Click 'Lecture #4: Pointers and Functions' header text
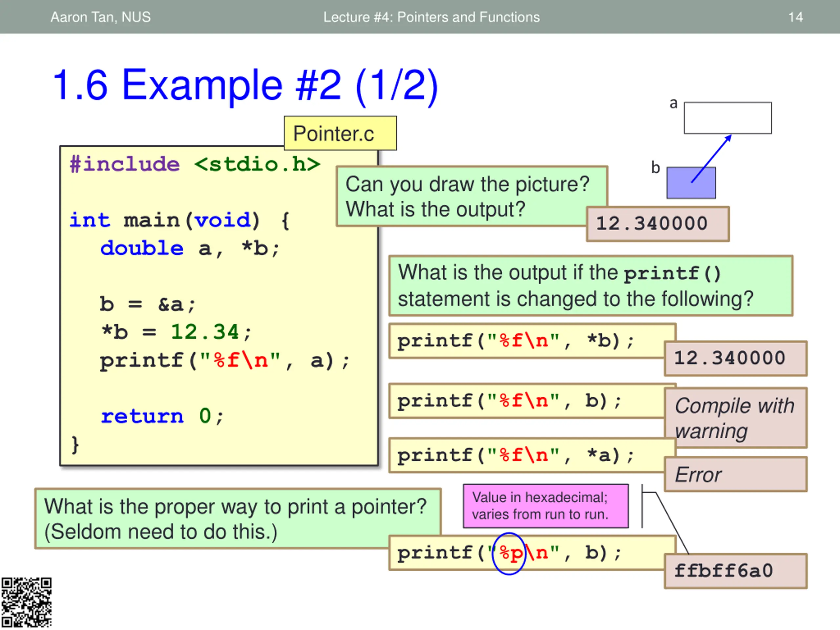 coord(431,17)
